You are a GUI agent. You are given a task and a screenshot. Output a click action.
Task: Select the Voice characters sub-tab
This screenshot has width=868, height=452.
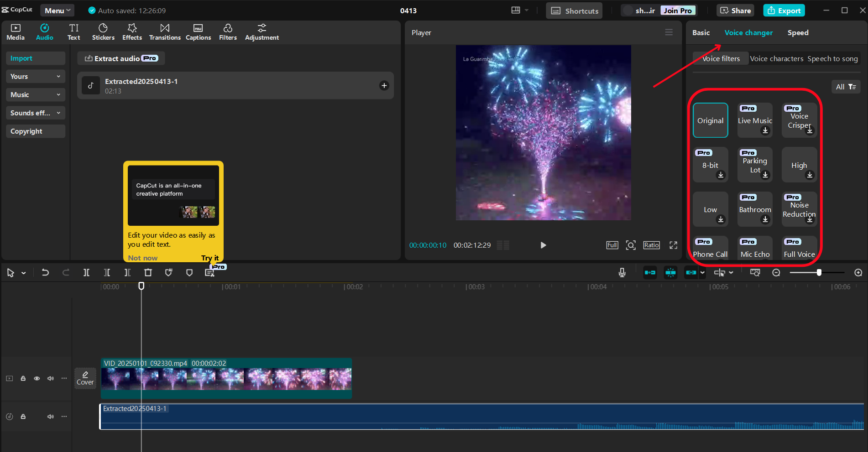coord(776,58)
